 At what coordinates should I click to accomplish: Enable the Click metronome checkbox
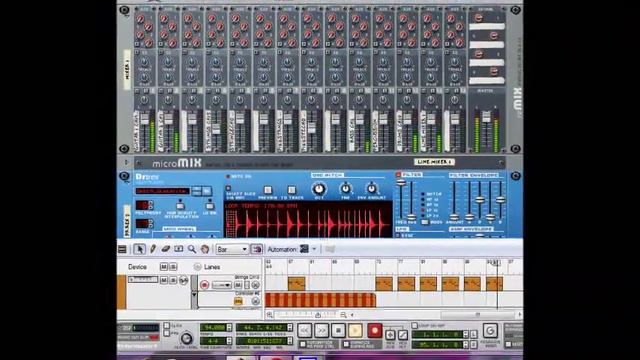[x=167, y=326]
